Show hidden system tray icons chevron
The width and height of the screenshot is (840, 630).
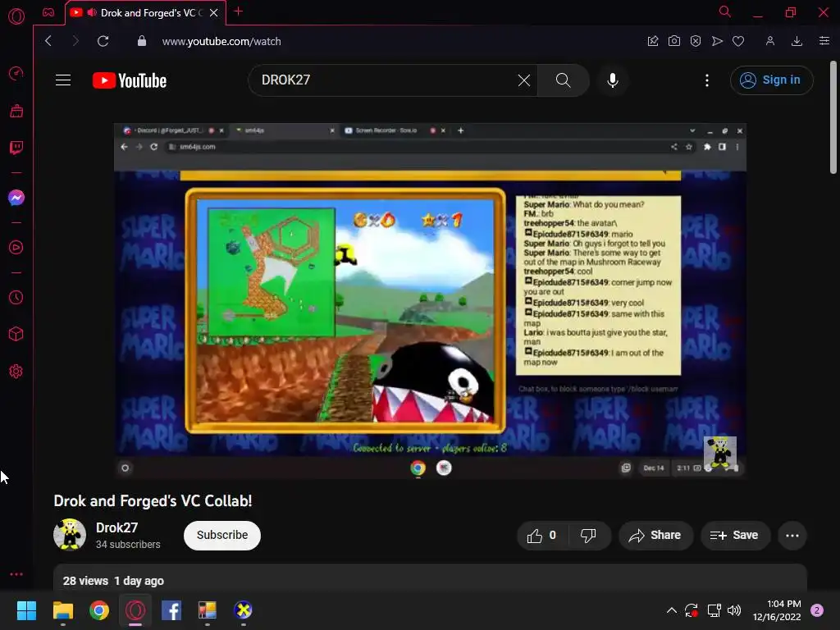tap(671, 610)
